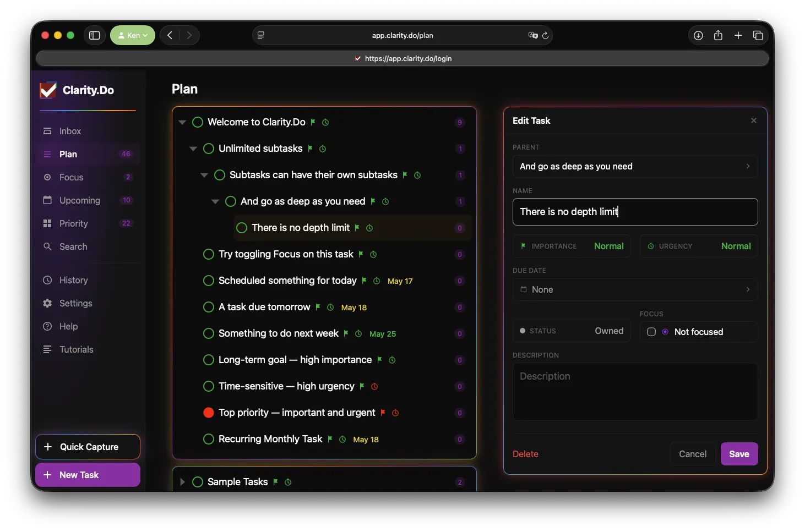Expand the Sample Tasks group
Screen dimensions: 805x532
(x=182, y=482)
